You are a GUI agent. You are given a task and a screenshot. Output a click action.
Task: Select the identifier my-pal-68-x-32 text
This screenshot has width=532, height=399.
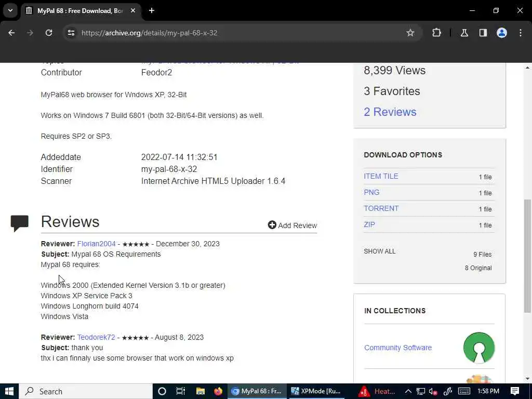point(169,169)
